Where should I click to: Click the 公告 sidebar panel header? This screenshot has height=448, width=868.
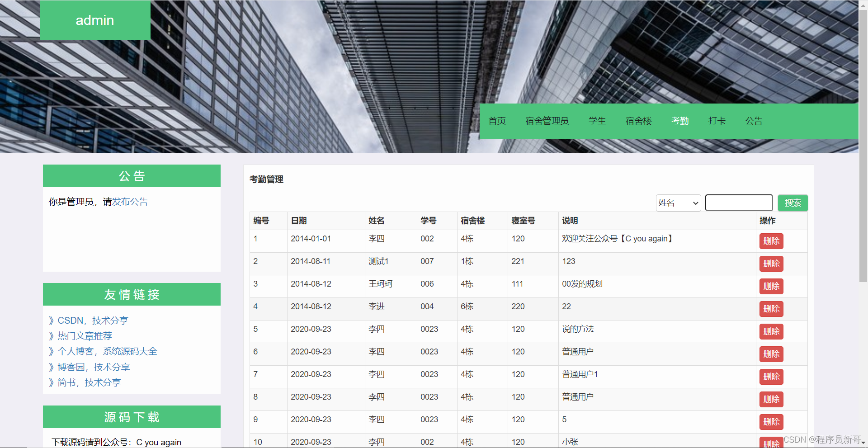pos(132,176)
